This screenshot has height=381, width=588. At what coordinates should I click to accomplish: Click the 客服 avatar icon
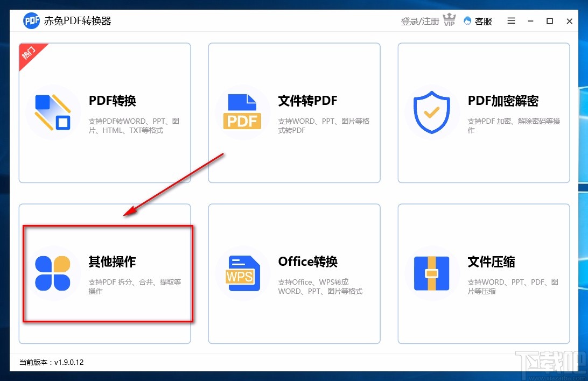point(467,21)
